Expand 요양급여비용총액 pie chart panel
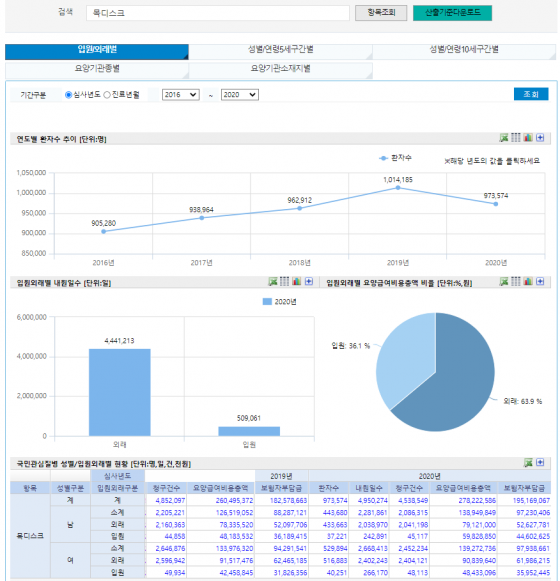 [540, 282]
